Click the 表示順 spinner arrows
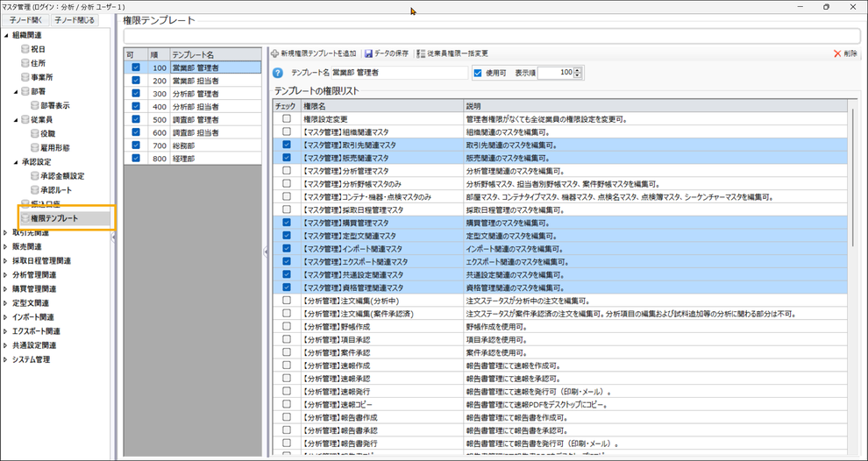 tap(577, 73)
